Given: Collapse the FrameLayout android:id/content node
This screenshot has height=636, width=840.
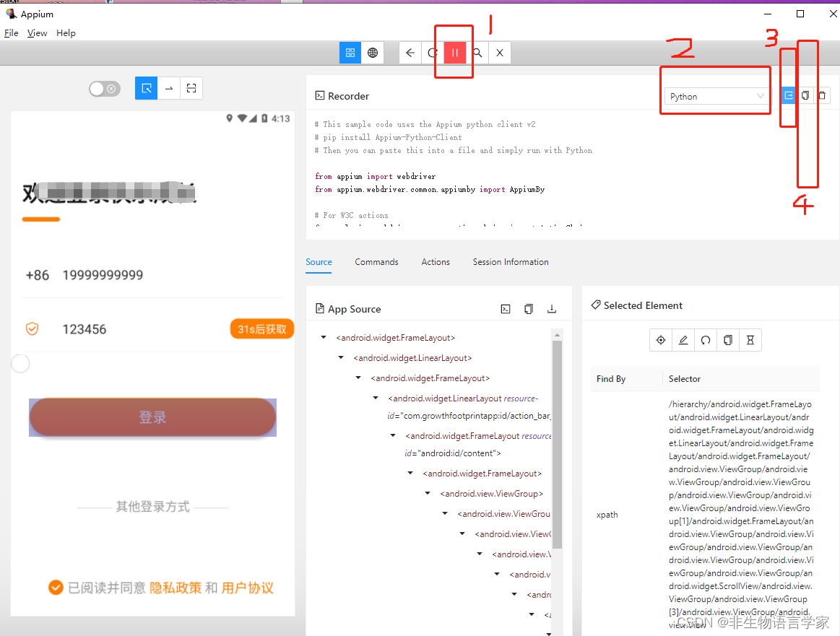Looking at the screenshot, I should (393, 436).
